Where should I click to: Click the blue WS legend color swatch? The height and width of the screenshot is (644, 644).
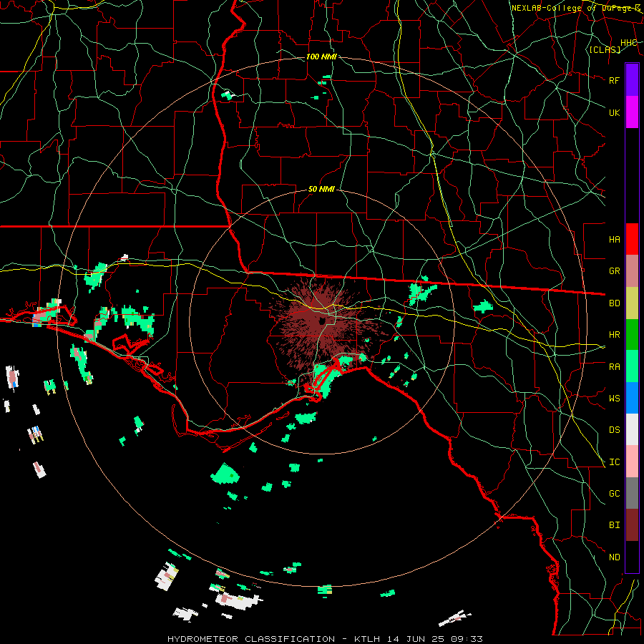point(632,398)
